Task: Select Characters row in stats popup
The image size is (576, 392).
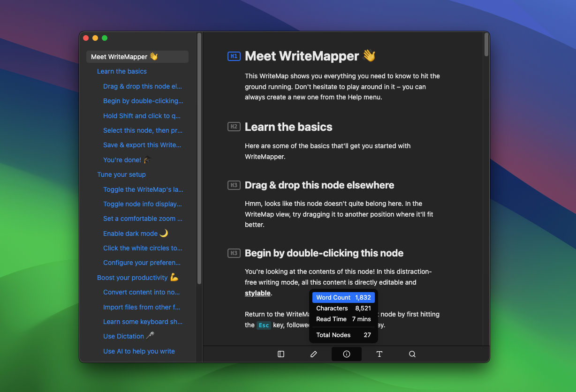Action: point(343,308)
